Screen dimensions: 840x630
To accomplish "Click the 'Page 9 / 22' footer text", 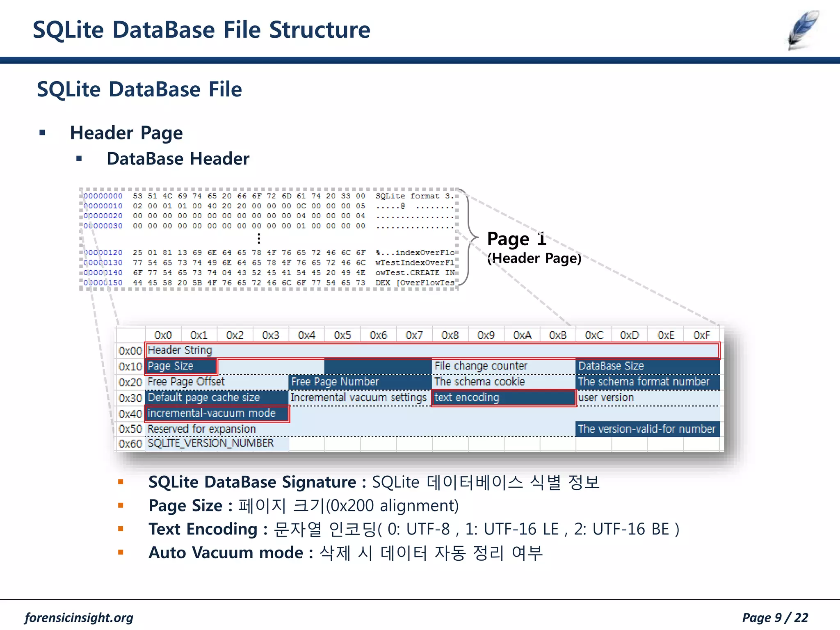I will (775, 617).
